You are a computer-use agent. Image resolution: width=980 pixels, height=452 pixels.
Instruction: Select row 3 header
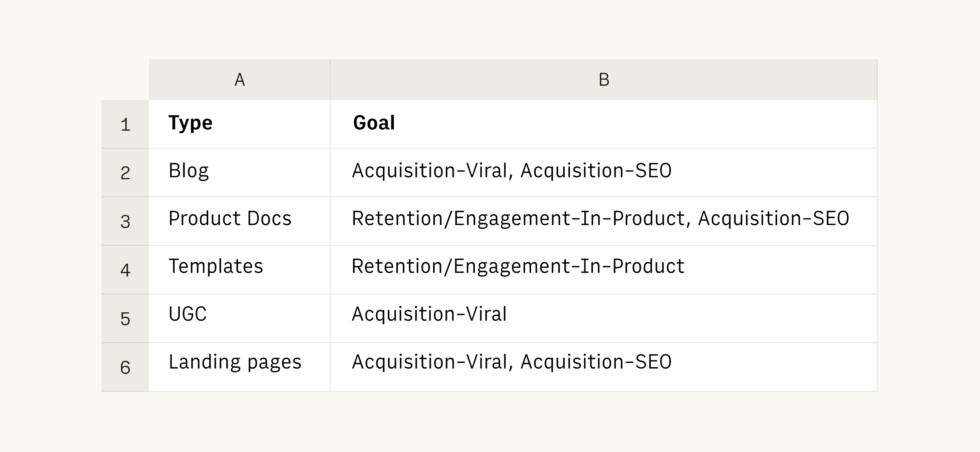tap(125, 221)
